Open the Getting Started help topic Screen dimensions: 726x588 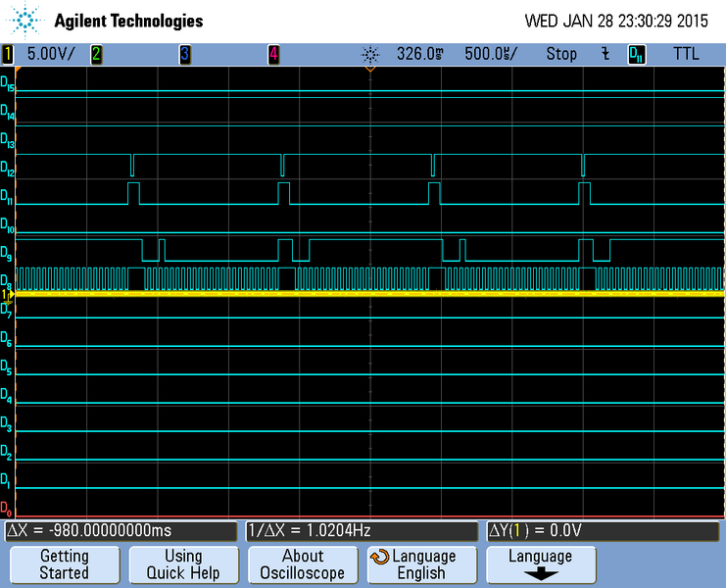point(64,564)
